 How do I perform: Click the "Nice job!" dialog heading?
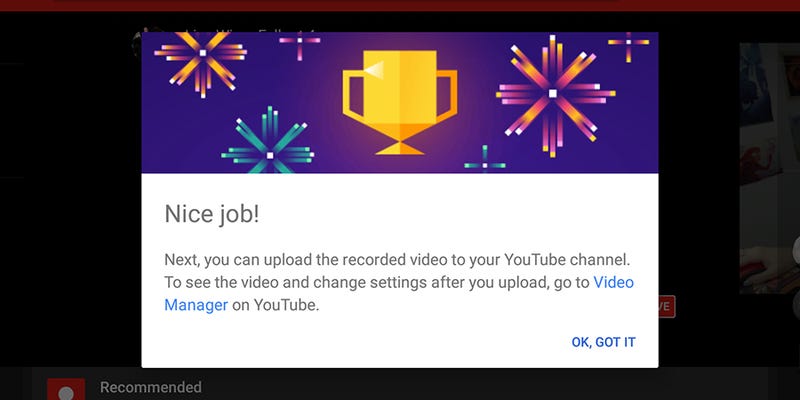click(x=212, y=214)
